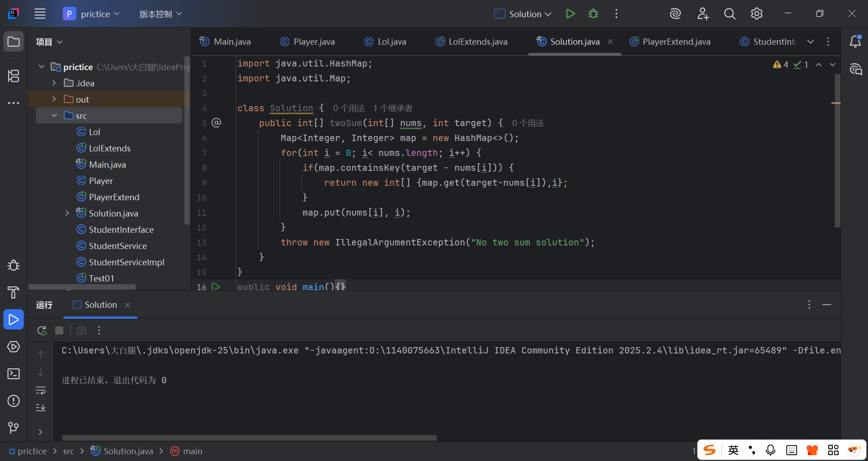Viewport: 868px width, 461px height.
Task: Show more tool windows ellipsis
Action: (x=14, y=103)
